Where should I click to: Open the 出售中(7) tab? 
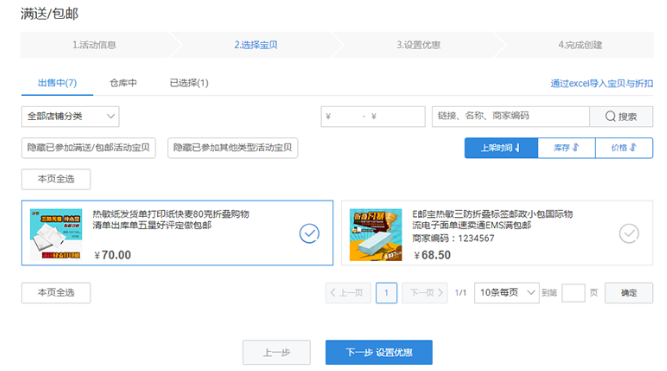point(57,83)
